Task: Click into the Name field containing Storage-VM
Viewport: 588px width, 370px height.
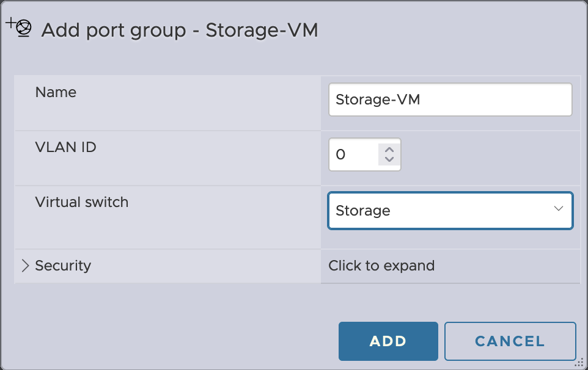Action: coord(450,100)
